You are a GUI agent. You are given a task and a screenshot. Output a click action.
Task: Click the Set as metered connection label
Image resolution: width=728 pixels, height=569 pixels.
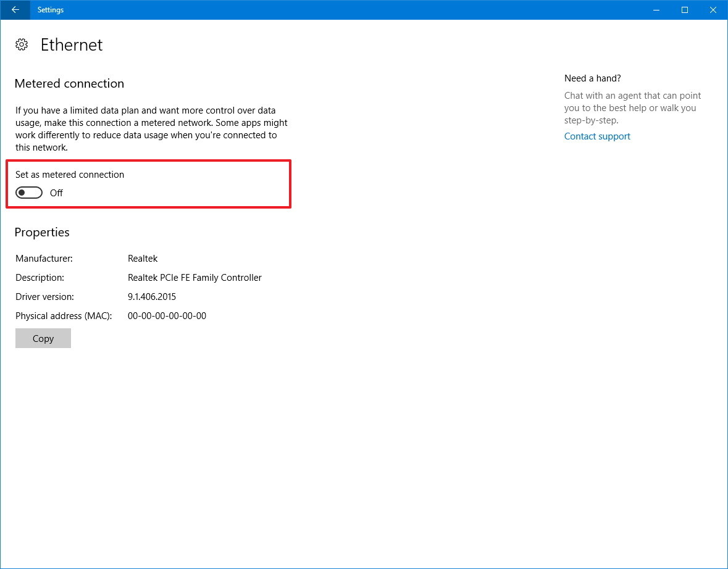(x=69, y=174)
